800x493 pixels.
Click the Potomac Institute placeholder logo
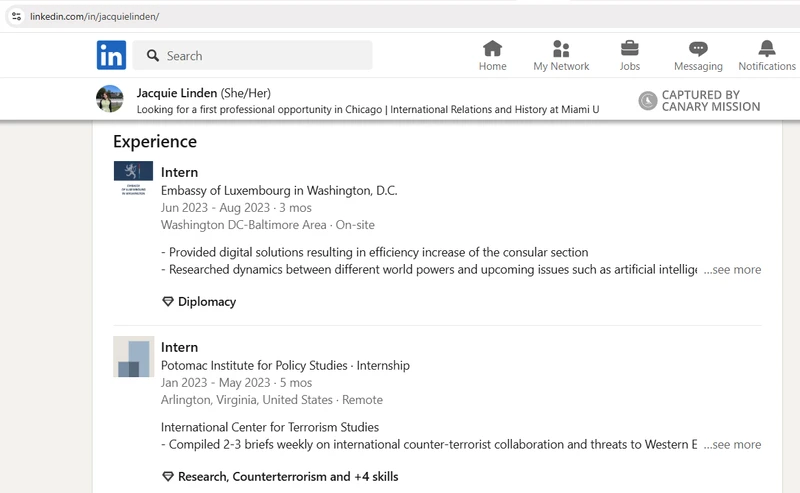click(134, 356)
